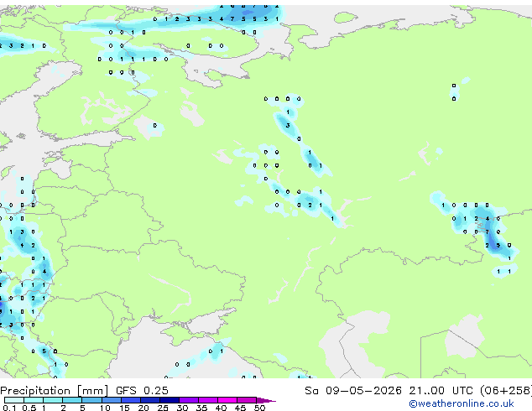Click the legend scale label "50"
The width and height of the screenshot is (532, 411).
click(259, 408)
